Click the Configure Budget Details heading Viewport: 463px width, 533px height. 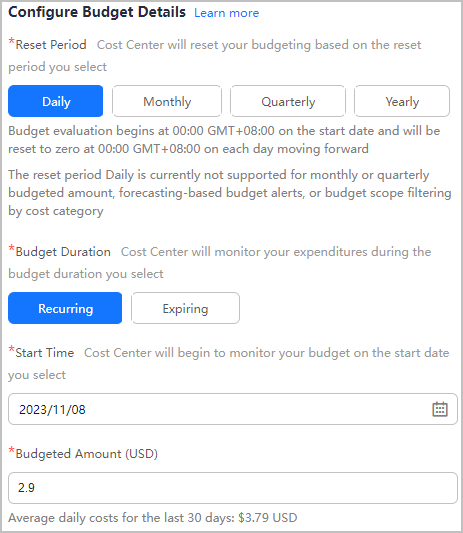[97, 12]
